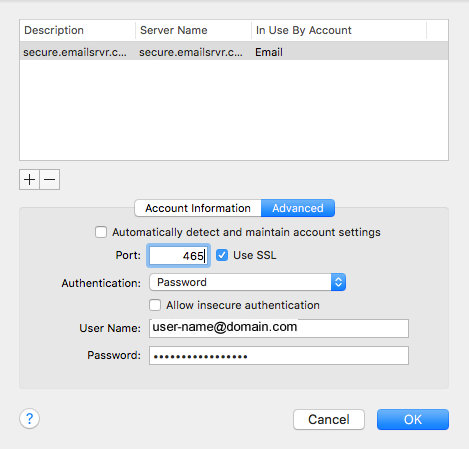Switch to the Account Information tab
The image size is (469, 449).
coord(198,208)
